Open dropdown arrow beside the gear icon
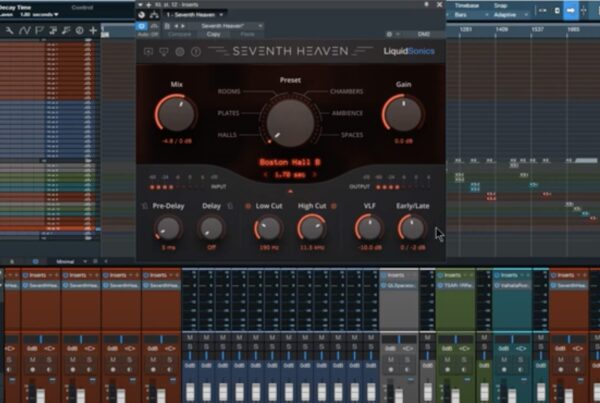 click(x=398, y=34)
